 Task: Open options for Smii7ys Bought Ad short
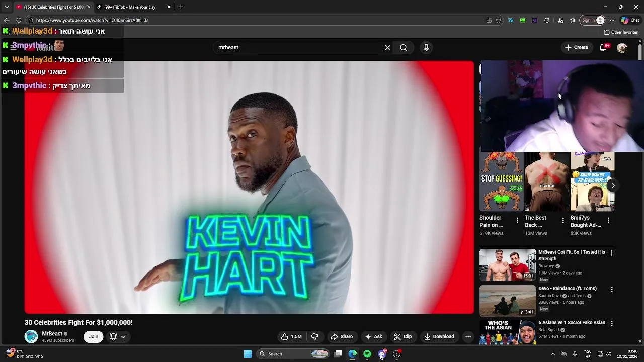[608, 220]
